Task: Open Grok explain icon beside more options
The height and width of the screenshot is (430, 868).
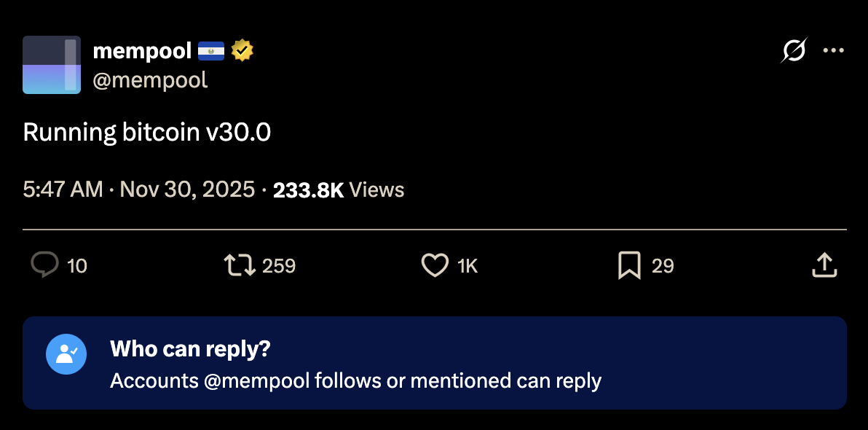Action: (x=794, y=50)
